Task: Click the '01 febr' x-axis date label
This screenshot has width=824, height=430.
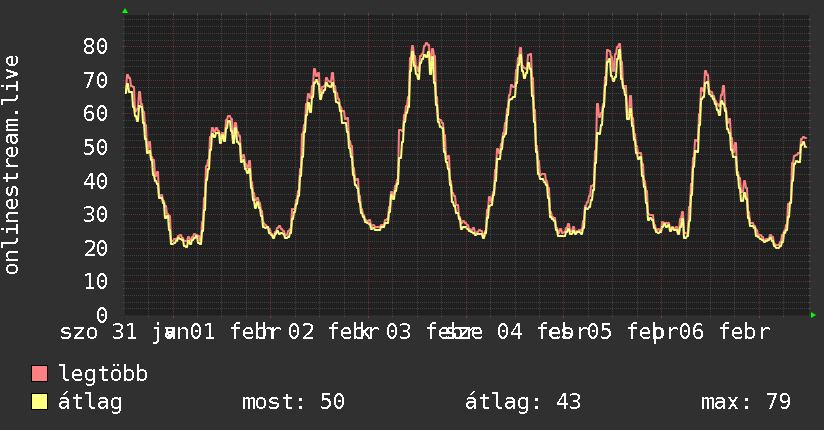Action: pyautogui.click(x=234, y=332)
